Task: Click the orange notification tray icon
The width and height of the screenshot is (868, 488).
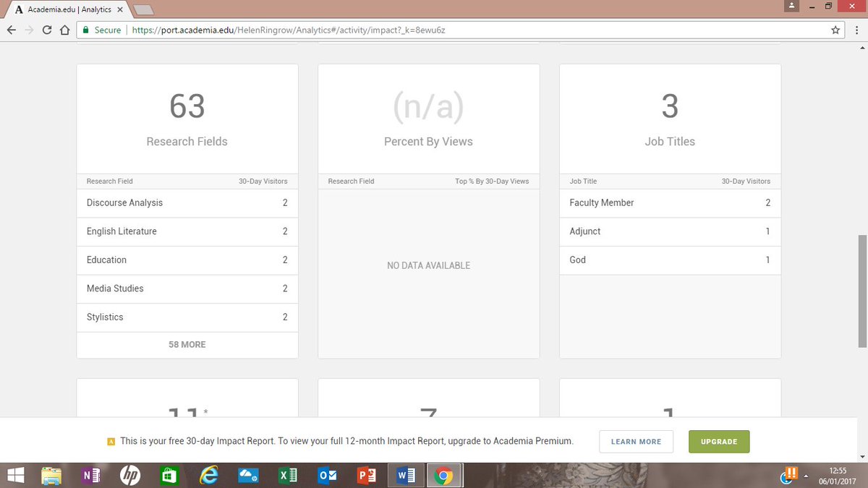Action: pos(790,475)
